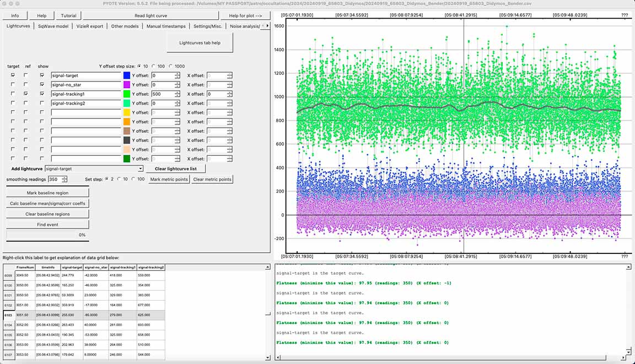Select Y offset step size 1000
The image size is (635, 364).
(170, 66)
